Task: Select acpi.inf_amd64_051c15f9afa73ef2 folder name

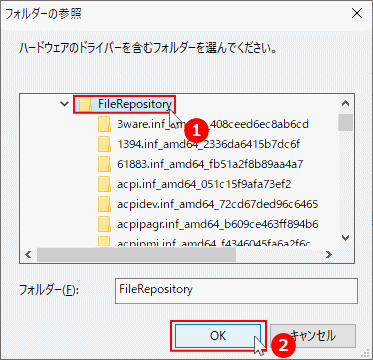Action: tap(204, 184)
